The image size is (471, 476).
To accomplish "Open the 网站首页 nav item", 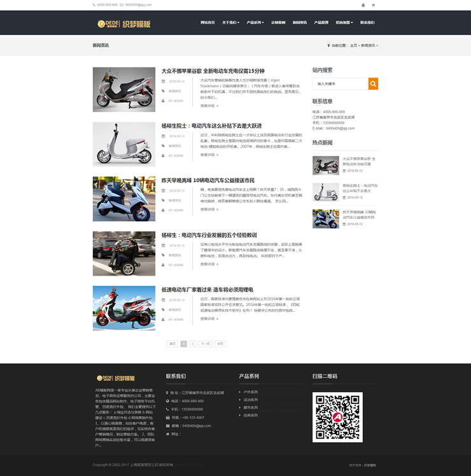I will coord(207,22).
